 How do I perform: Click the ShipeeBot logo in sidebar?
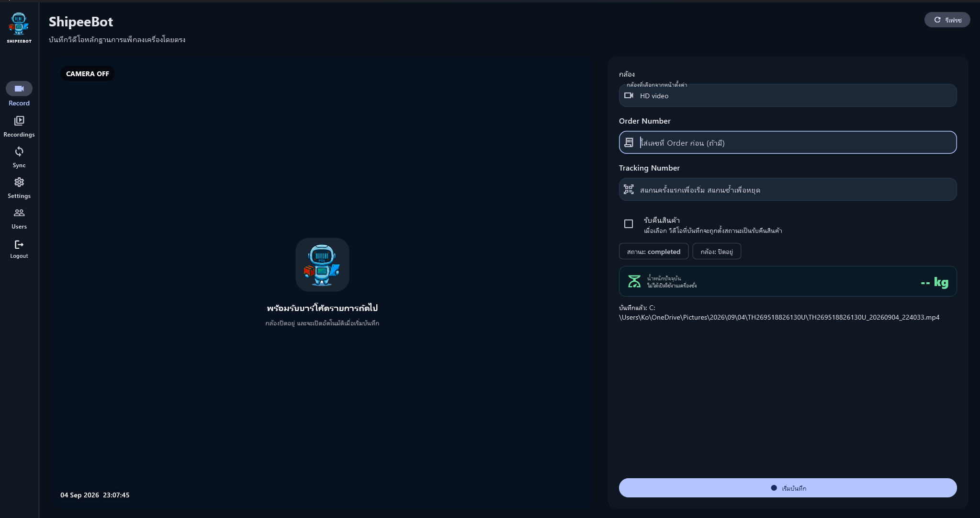[19, 28]
